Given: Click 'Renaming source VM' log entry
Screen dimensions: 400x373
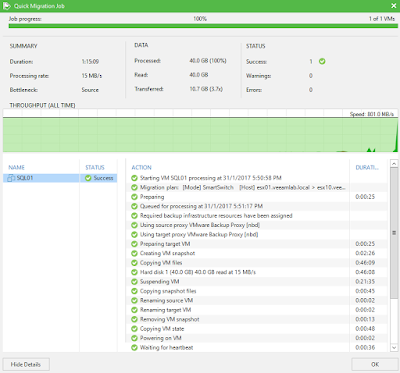Looking at the screenshot, I should 166,300.
